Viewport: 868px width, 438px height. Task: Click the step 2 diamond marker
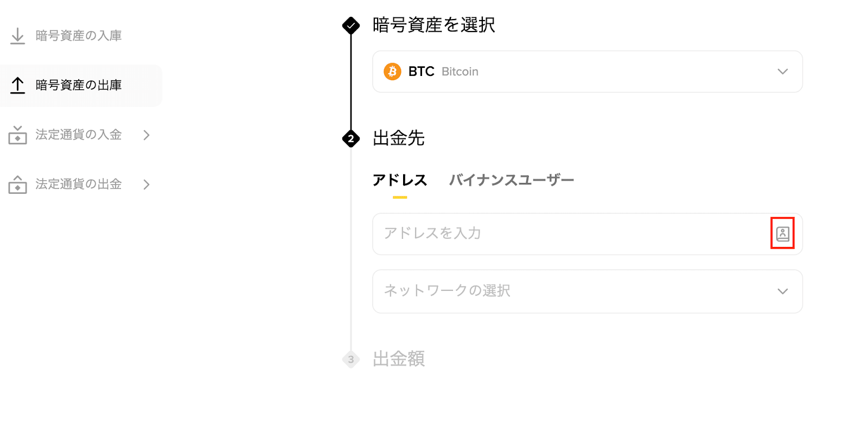tap(351, 139)
